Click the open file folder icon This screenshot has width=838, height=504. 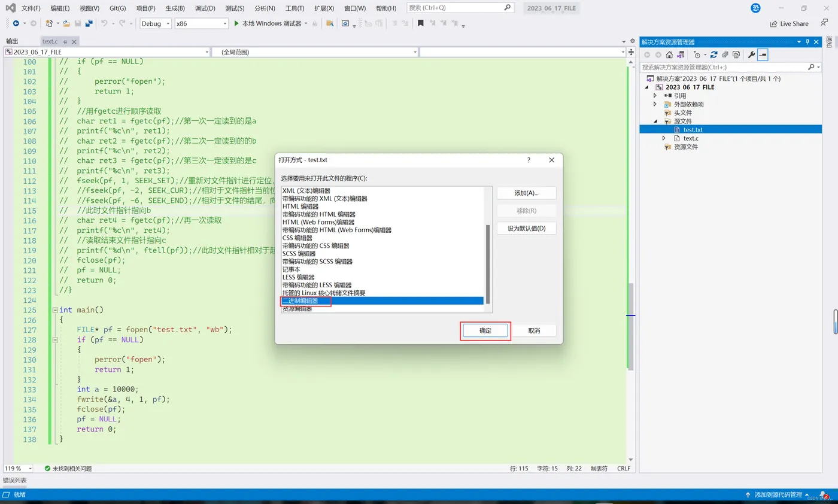[66, 23]
